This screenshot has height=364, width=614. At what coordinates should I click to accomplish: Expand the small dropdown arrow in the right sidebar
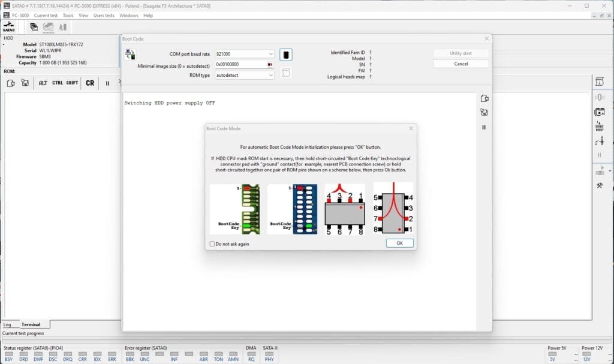click(610, 172)
